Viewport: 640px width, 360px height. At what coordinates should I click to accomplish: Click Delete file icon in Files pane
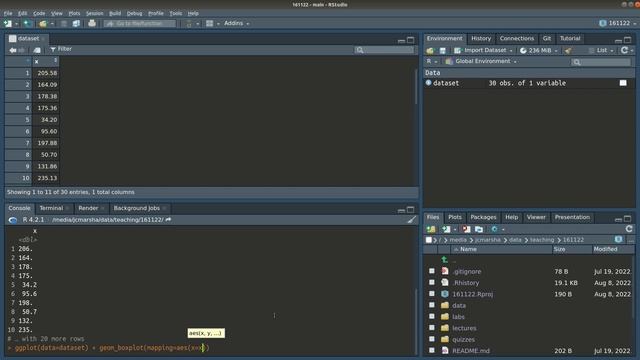466,229
